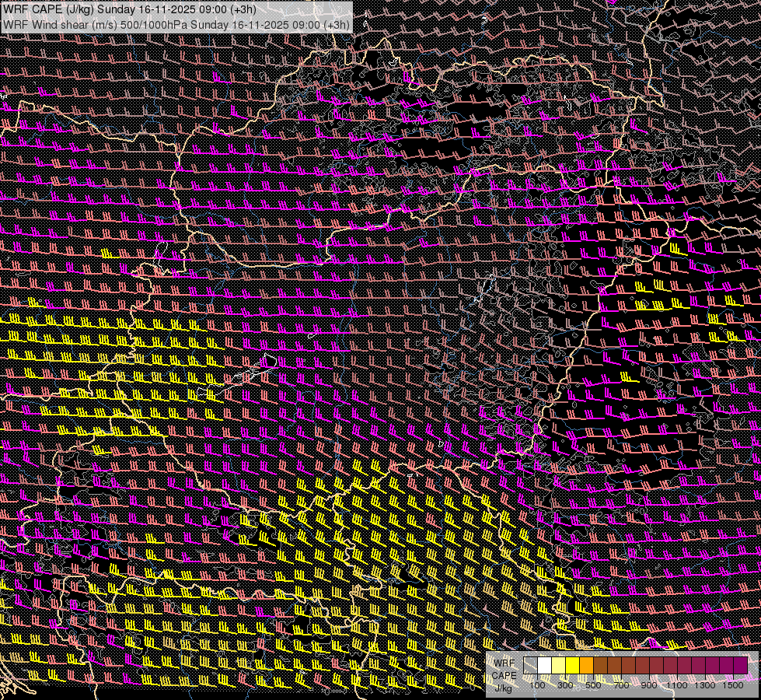The width and height of the screenshot is (761, 700).
Task: Click the last purple swatch at legend's right end
Action: [741, 666]
